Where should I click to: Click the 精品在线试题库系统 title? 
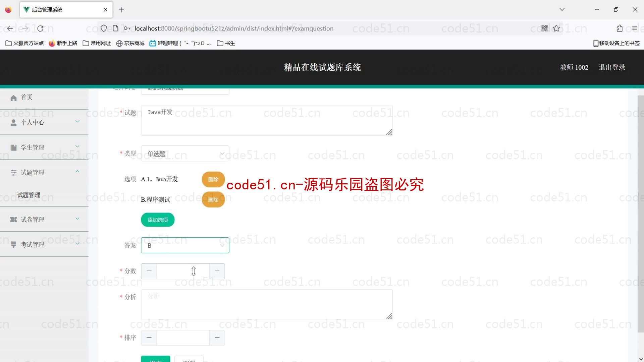tap(322, 67)
